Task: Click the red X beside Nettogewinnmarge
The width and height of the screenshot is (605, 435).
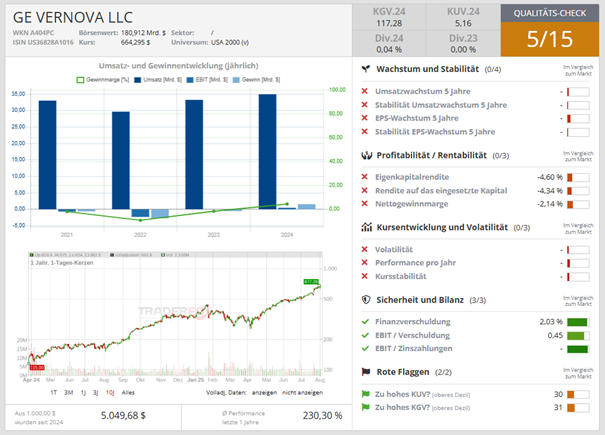Action: 364,203
